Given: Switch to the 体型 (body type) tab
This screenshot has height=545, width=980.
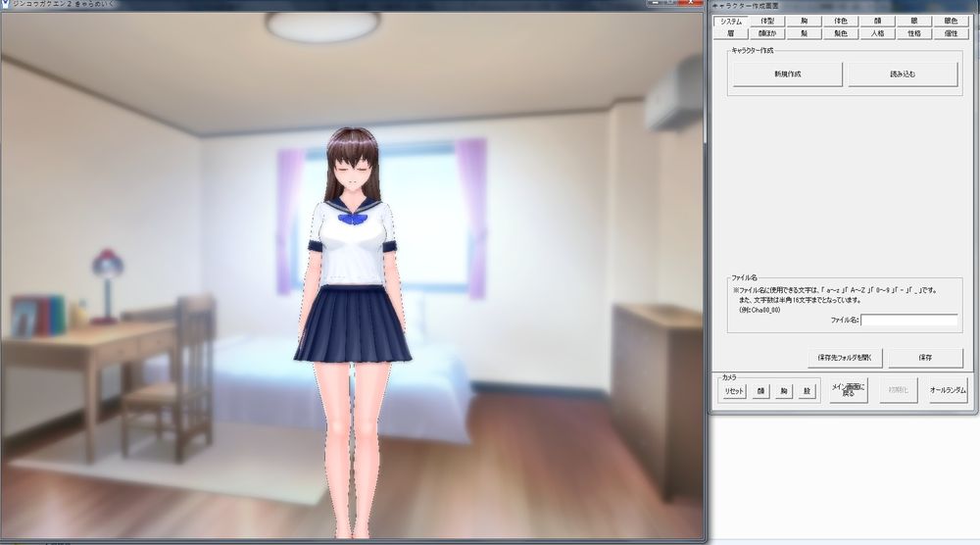Looking at the screenshot, I should pos(767,21).
